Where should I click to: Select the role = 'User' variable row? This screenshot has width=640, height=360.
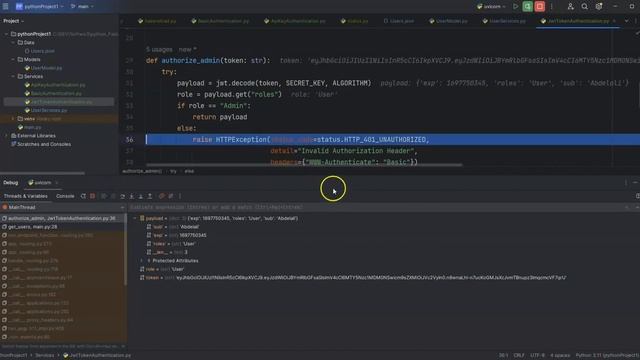162,269
